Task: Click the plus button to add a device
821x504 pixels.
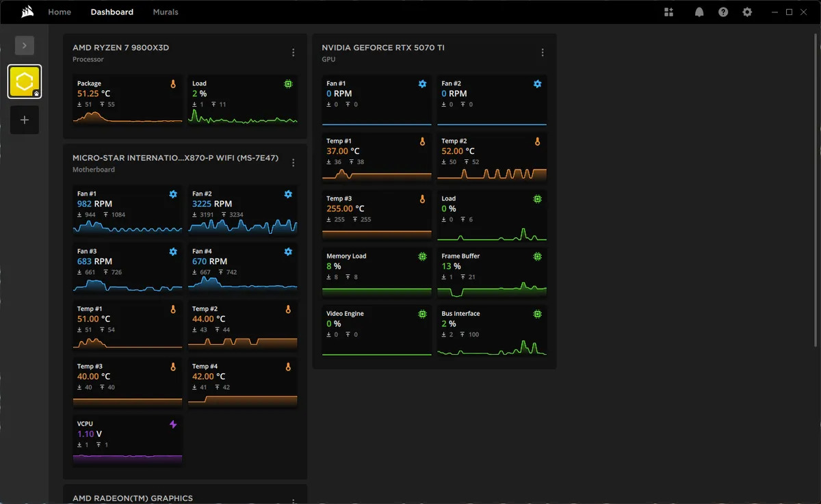Action: [24, 120]
